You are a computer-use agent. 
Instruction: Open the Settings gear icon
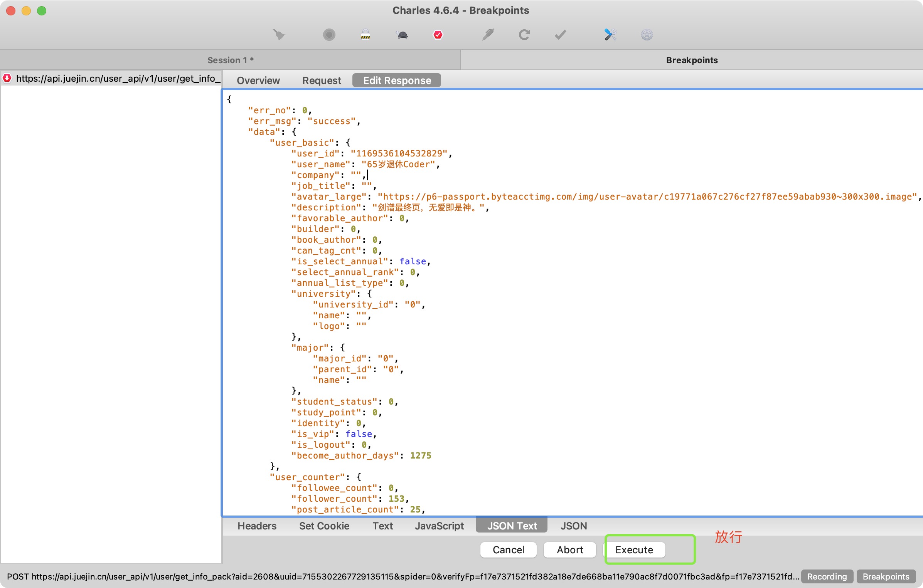[647, 35]
